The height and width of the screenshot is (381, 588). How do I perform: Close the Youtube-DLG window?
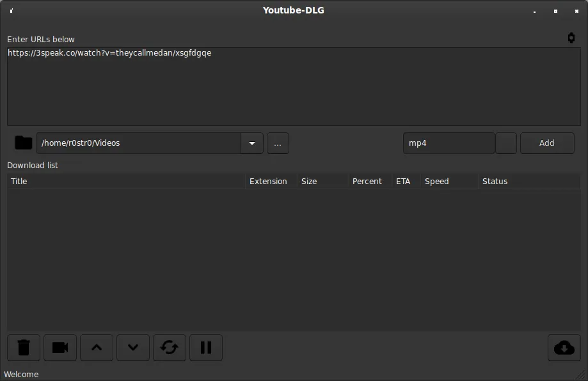pyautogui.click(x=576, y=11)
